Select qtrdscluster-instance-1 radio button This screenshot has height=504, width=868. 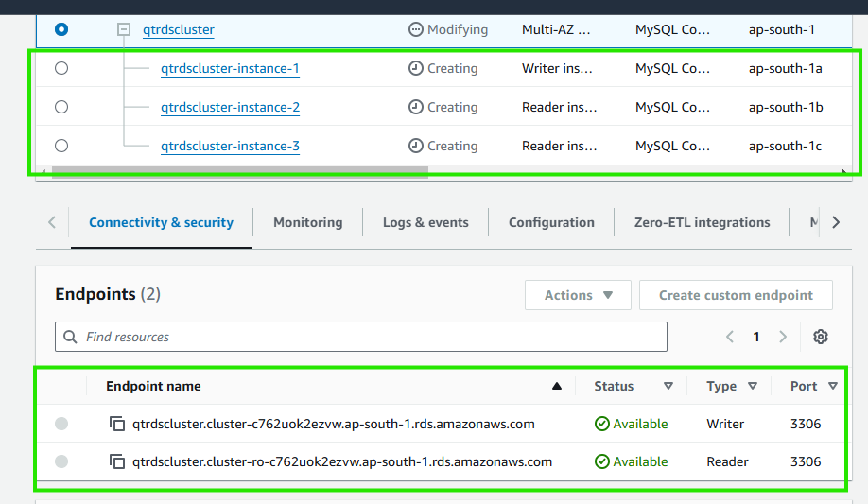click(x=61, y=68)
